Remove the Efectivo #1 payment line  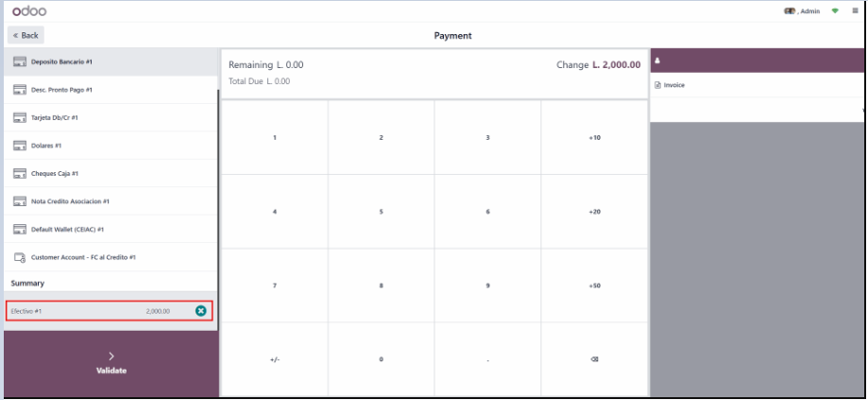[x=201, y=311]
